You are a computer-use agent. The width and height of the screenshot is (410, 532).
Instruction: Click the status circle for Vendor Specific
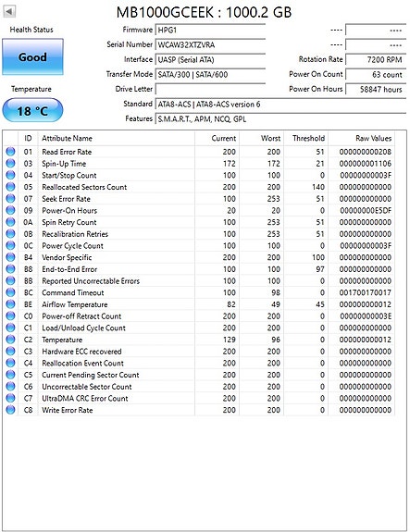coord(10,257)
